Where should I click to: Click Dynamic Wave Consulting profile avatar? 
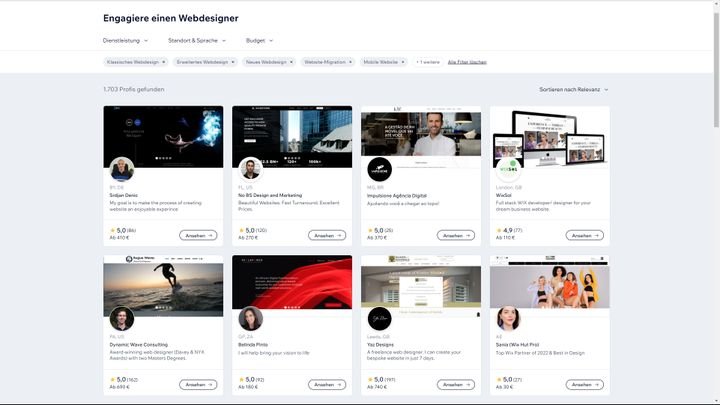122,319
